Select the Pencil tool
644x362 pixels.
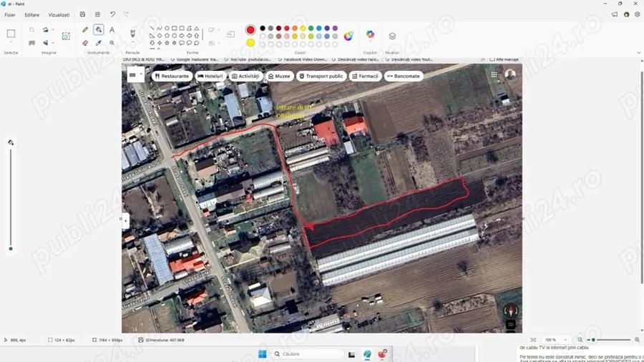85,29
